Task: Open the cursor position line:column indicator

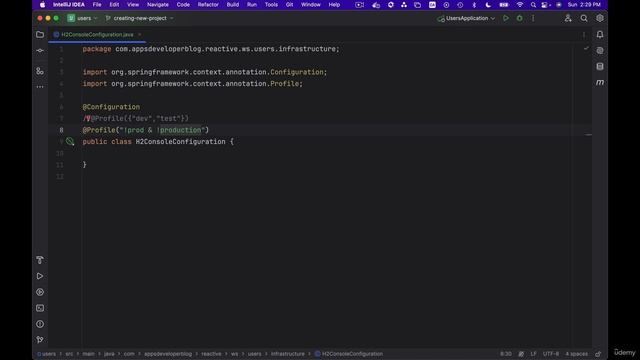Action: click(506, 354)
